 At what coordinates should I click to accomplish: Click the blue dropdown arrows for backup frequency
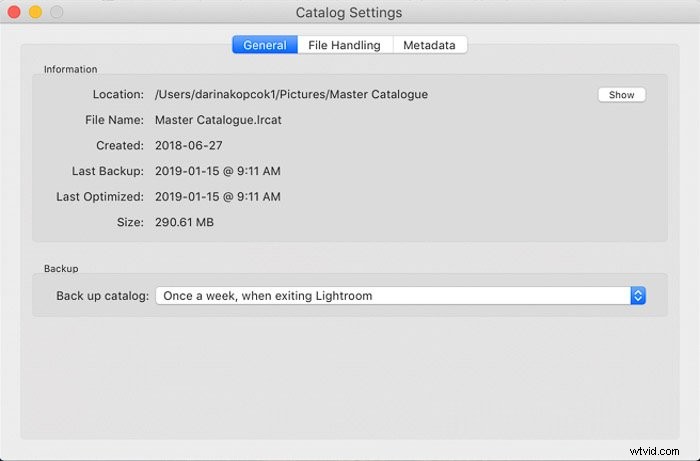[x=638, y=296]
